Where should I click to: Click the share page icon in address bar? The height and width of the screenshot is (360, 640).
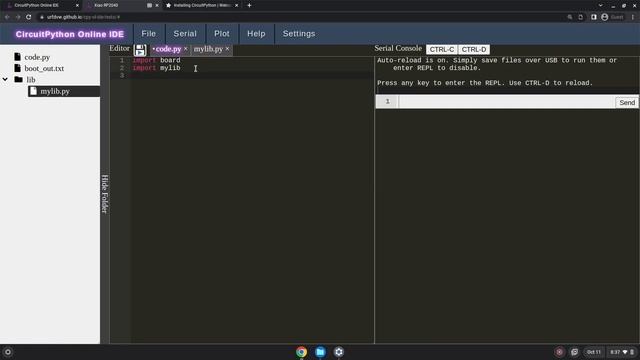580,17
